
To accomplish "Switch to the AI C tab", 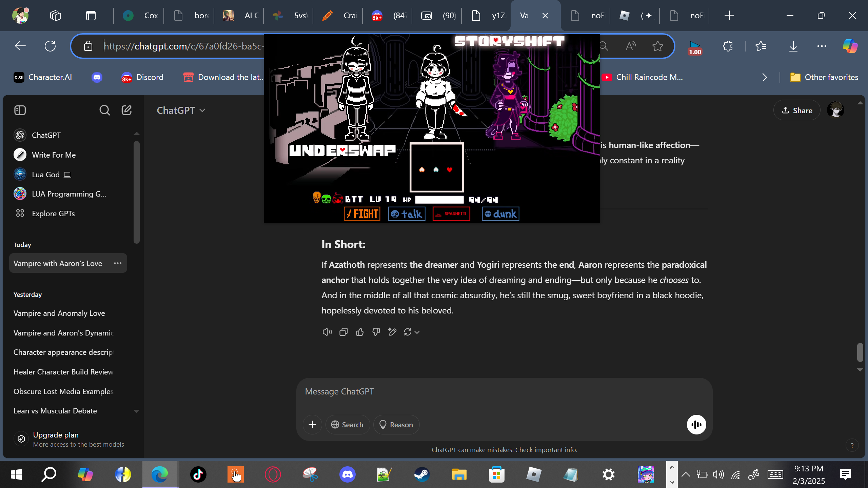I will (x=239, y=16).
